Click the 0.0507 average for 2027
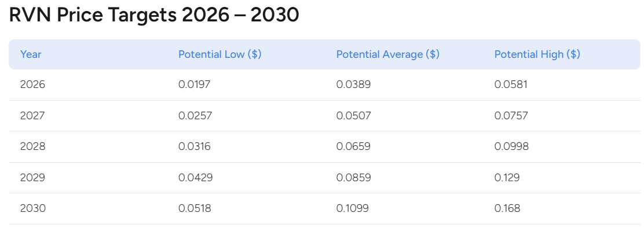Screen dimensions: 644x235 pyautogui.click(x=353, y=116)
